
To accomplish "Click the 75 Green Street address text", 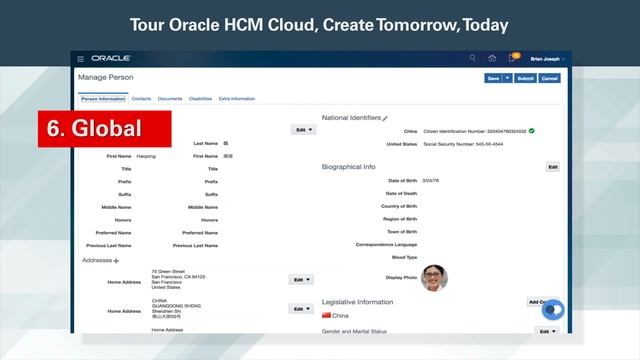I will [x=168, y=271].
